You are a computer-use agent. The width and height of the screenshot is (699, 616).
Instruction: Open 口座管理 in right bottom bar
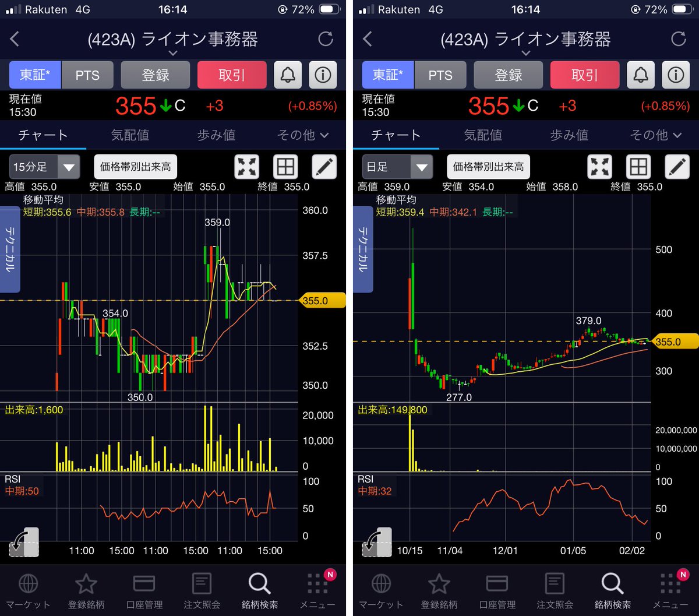coord(497,591)
